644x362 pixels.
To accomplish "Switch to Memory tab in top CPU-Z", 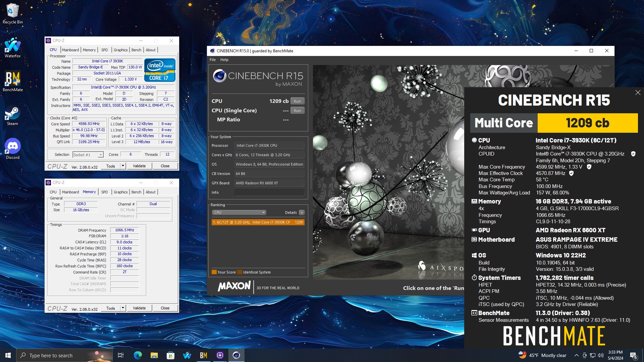I will click(89, 50).
